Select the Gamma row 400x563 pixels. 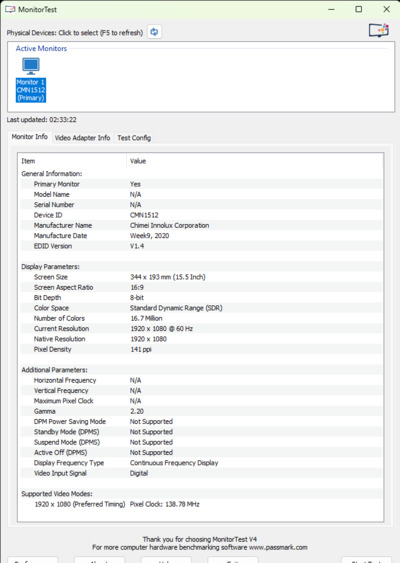201,411
